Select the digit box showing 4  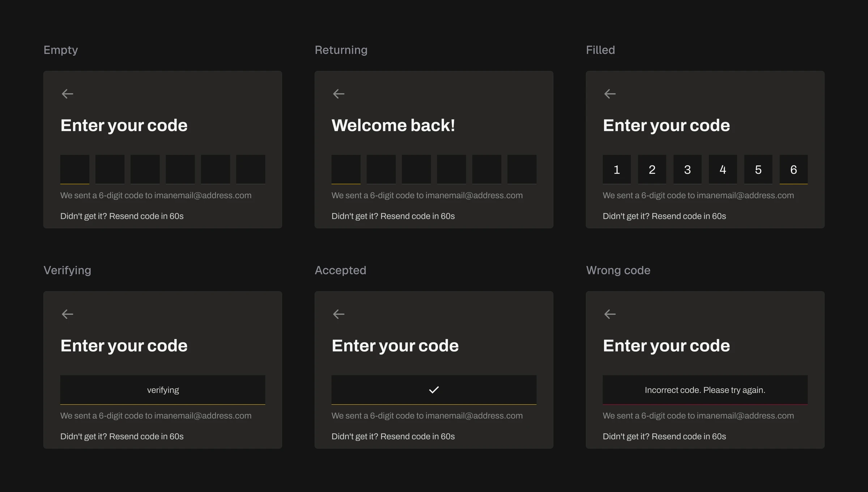click(x=723, y=169)
